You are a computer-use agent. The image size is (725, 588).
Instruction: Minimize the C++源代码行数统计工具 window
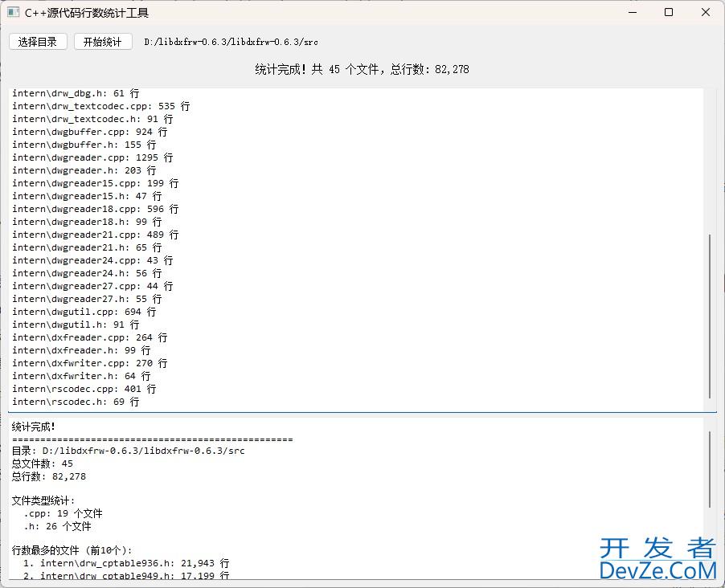(631, 13)
